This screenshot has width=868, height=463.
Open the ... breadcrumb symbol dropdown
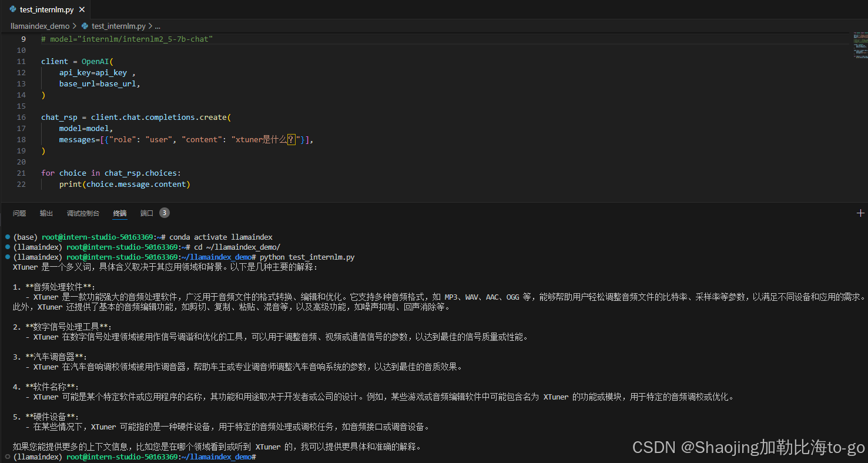[x=156, y=26]
